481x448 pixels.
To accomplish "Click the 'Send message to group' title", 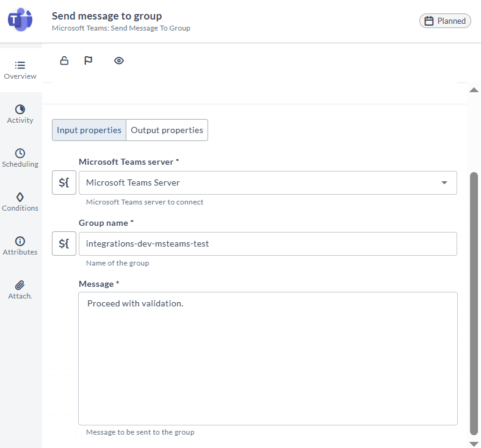I will [x=107, y=16].
